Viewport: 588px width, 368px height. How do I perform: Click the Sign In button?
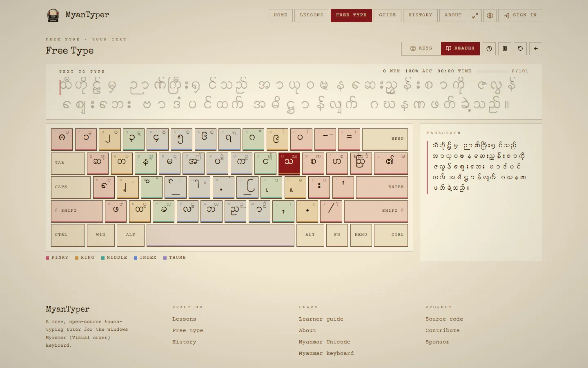click(x=520, y=16)
